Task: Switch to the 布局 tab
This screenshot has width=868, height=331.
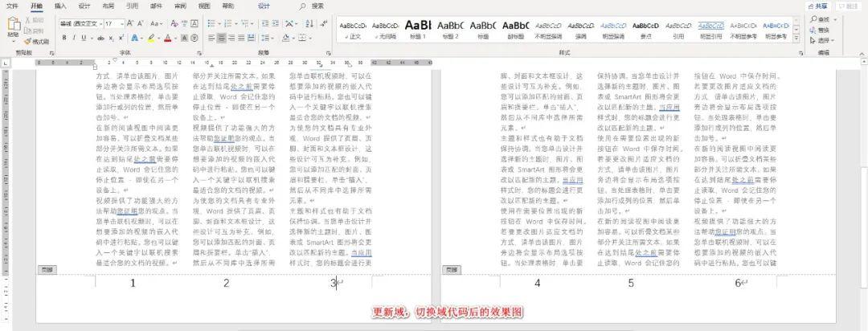Action: coord(108,6)
